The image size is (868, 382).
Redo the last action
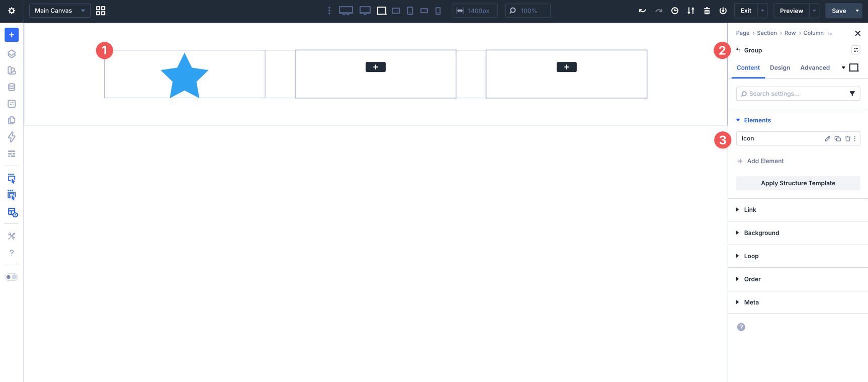pyautogui.click(x=659, y=11)
